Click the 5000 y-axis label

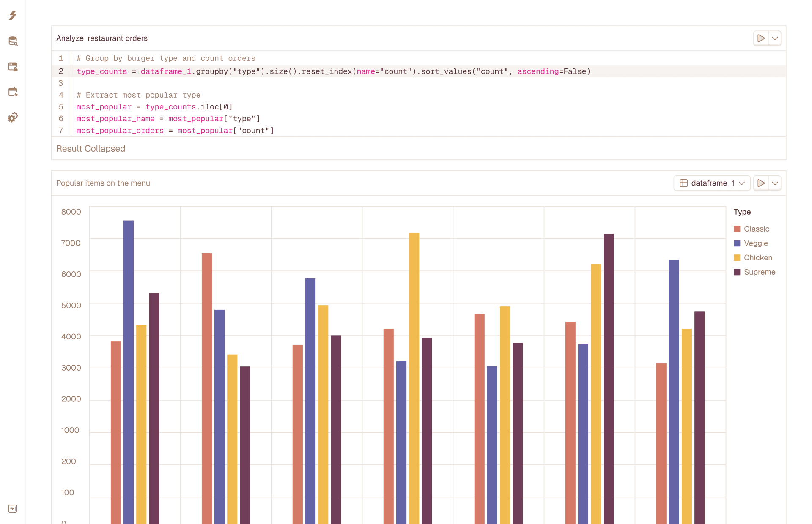click(x=71, y=305)
